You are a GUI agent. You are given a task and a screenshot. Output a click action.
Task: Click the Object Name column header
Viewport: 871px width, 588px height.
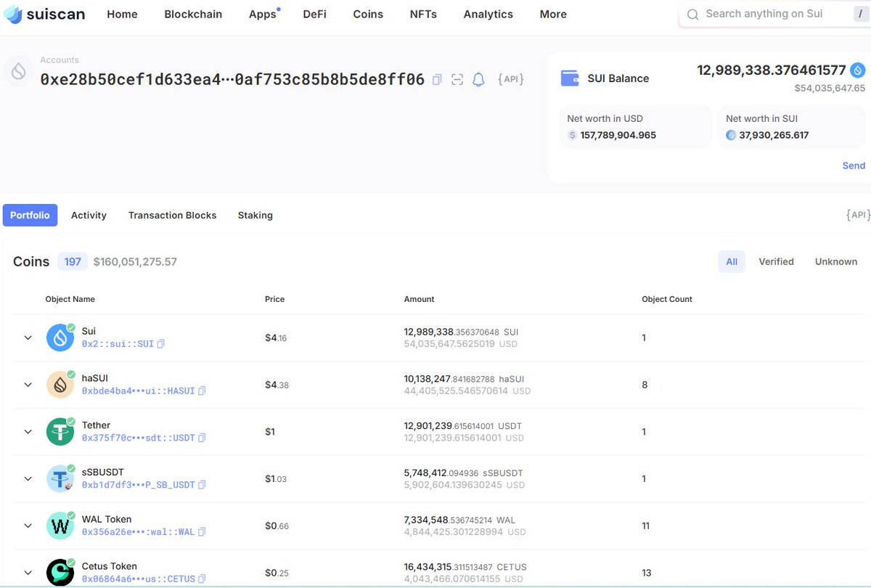click(x=70, y=299)
